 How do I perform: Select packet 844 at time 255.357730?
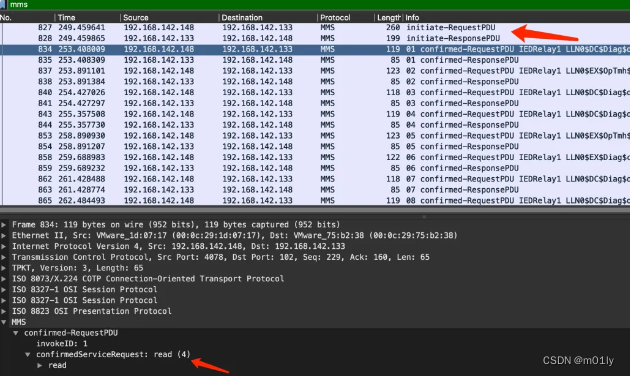click(315, 125)
